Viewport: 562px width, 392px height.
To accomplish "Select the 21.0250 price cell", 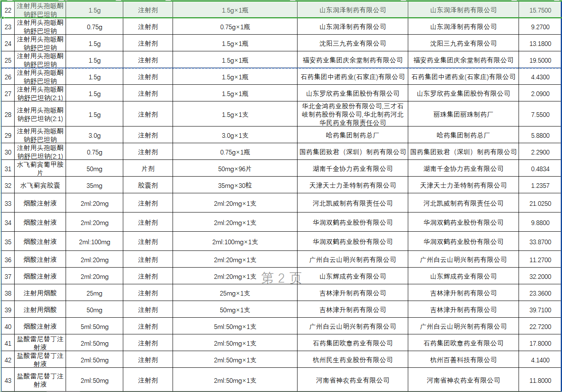I will tap(540, 203).
